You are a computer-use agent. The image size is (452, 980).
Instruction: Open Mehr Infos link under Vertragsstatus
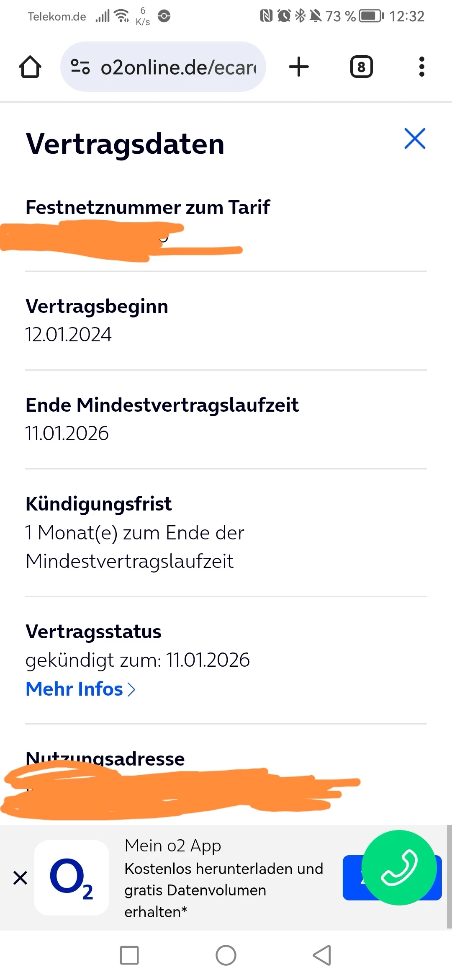[x=74, y=689]
